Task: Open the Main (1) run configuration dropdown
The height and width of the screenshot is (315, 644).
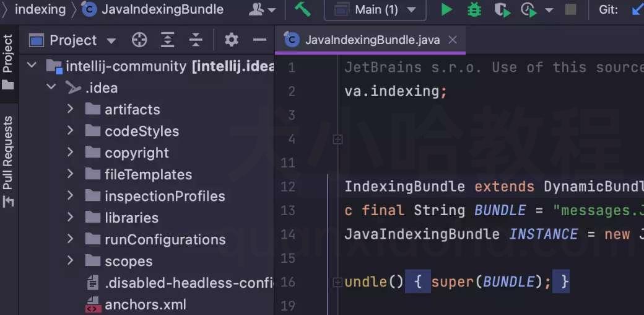Action: [x=375, y=9]
